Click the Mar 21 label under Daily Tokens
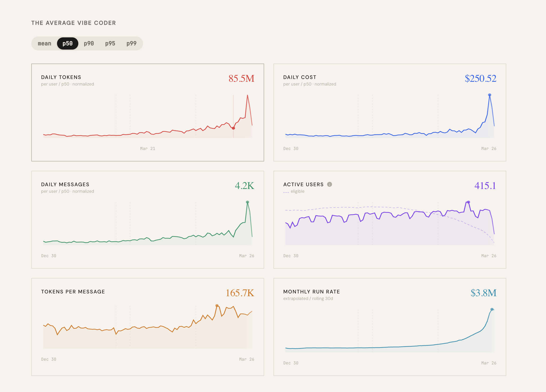This screenshot has height=392, width=546. pyautogui.click(x=147, y=149)
